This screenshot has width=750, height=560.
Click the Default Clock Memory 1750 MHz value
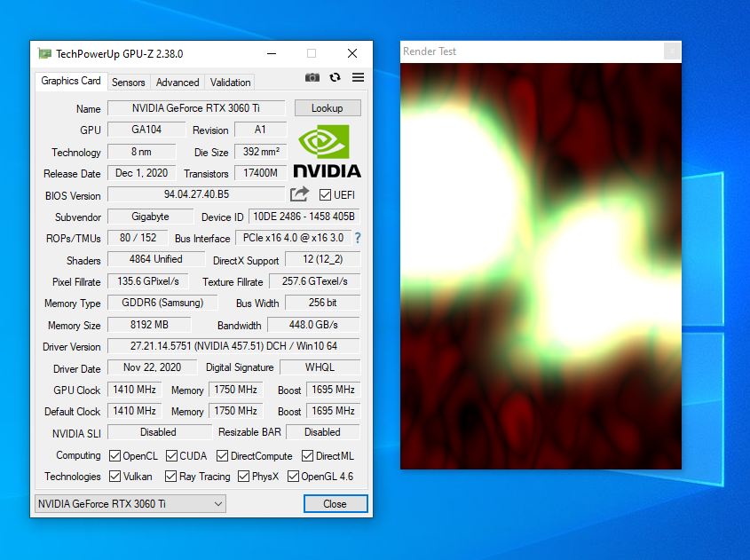click(x=235, y=411)
